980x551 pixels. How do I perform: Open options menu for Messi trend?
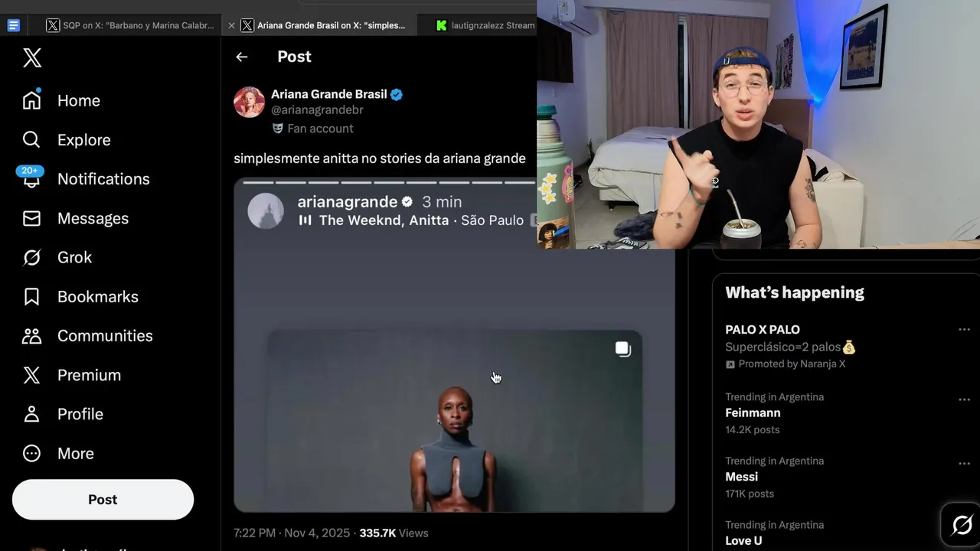964,464
